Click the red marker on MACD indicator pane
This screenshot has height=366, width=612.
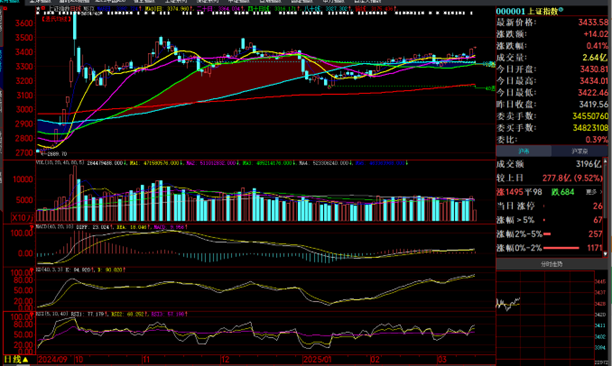[32, 227]
